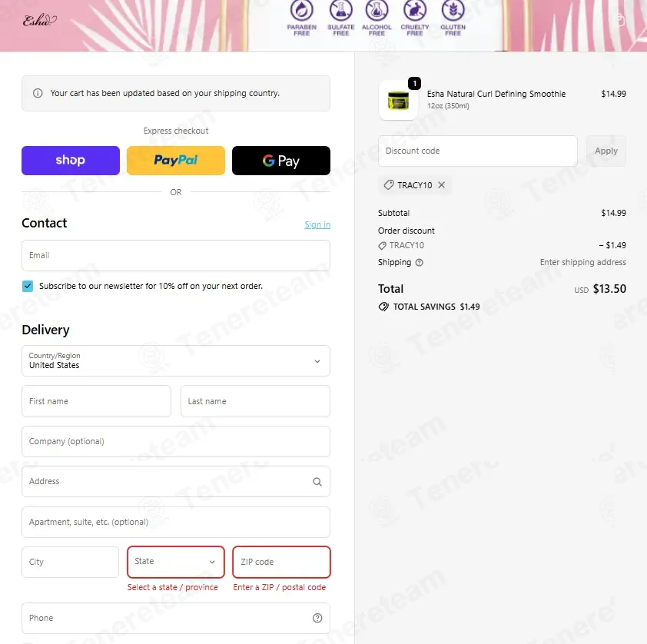
Task: Choose PayPal express checkout
Action: tap(176, 161)
